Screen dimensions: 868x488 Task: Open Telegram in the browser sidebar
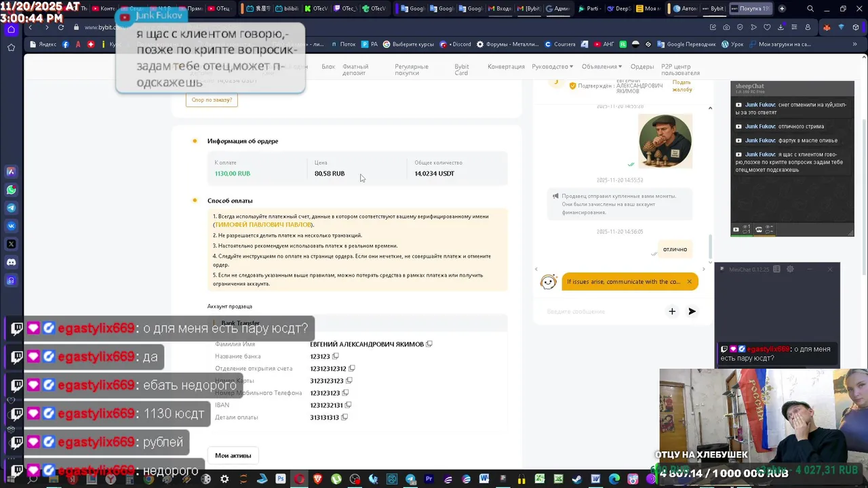[x=11, y=208]
